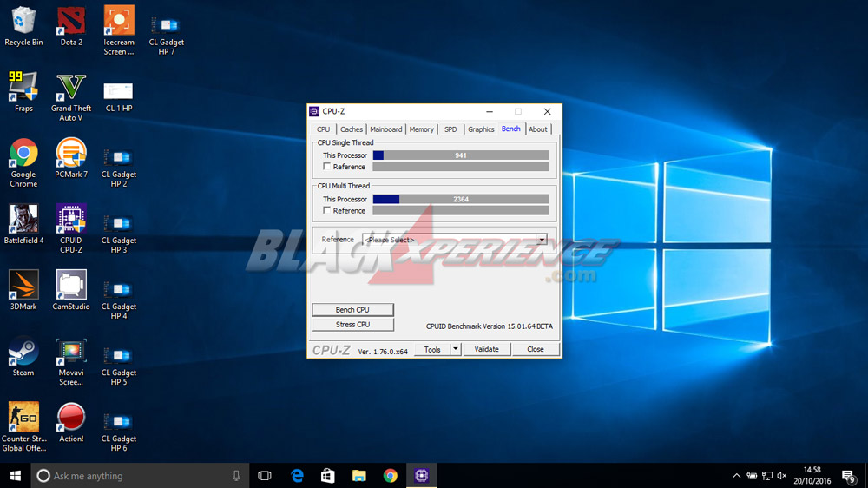Open Microsoft Edge from the taskbar
The width and height of the screenshot is (868, 488).
tap(297, 475)
